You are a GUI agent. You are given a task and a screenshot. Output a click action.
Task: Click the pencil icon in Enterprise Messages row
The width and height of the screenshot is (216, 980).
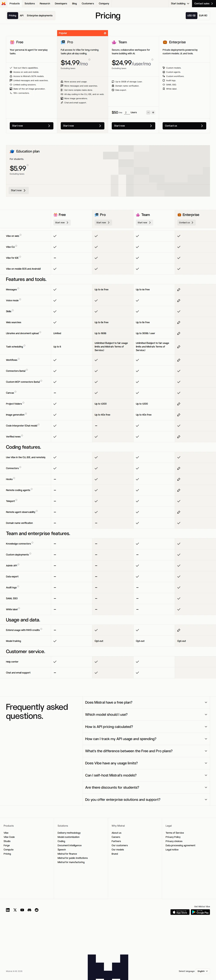tap(179, 290)
